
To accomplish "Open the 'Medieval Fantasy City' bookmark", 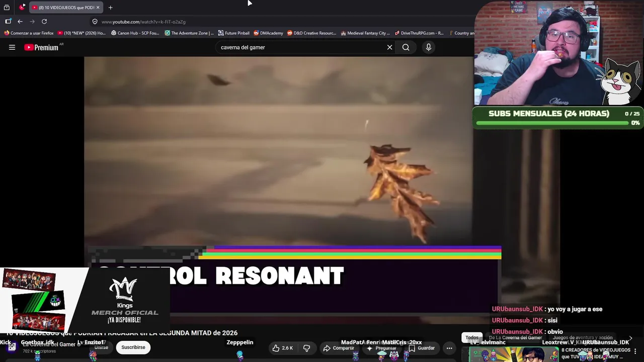I will (x=365, y=33).
